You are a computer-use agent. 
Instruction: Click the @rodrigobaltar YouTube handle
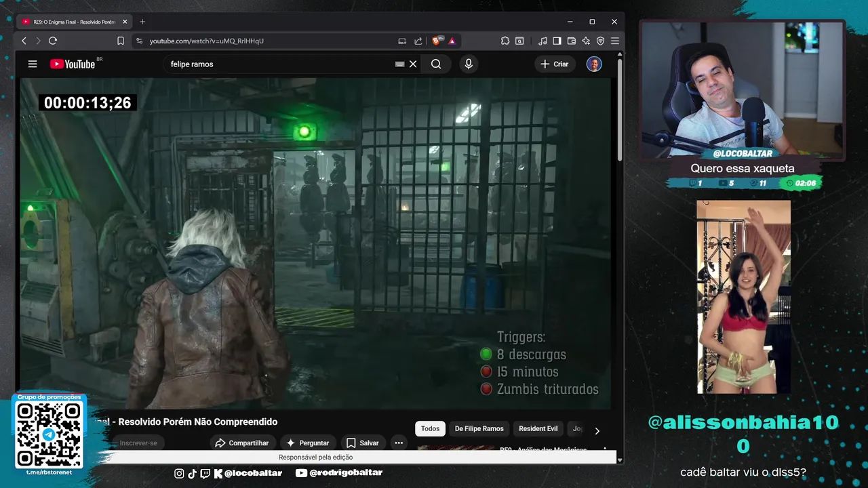click(346, 473)
